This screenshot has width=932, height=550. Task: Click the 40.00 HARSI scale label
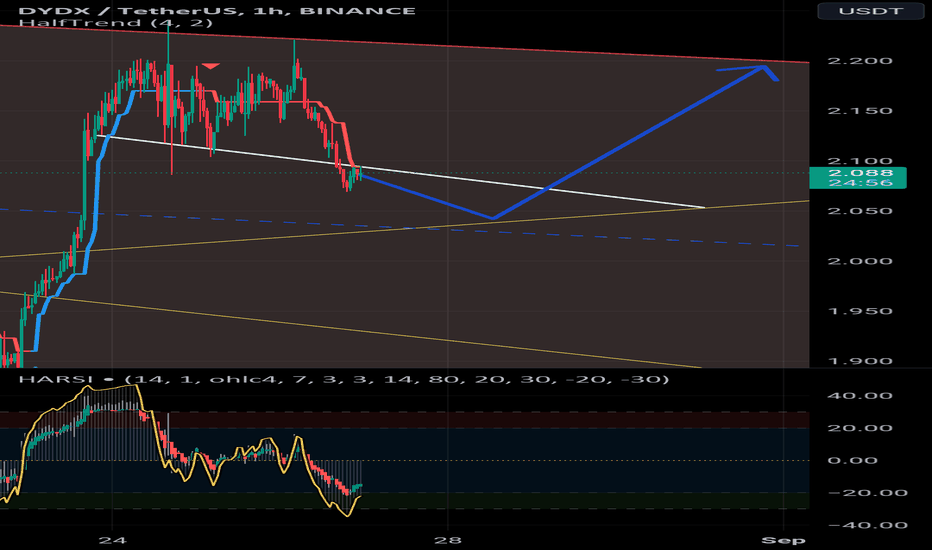tap(860, 396)
